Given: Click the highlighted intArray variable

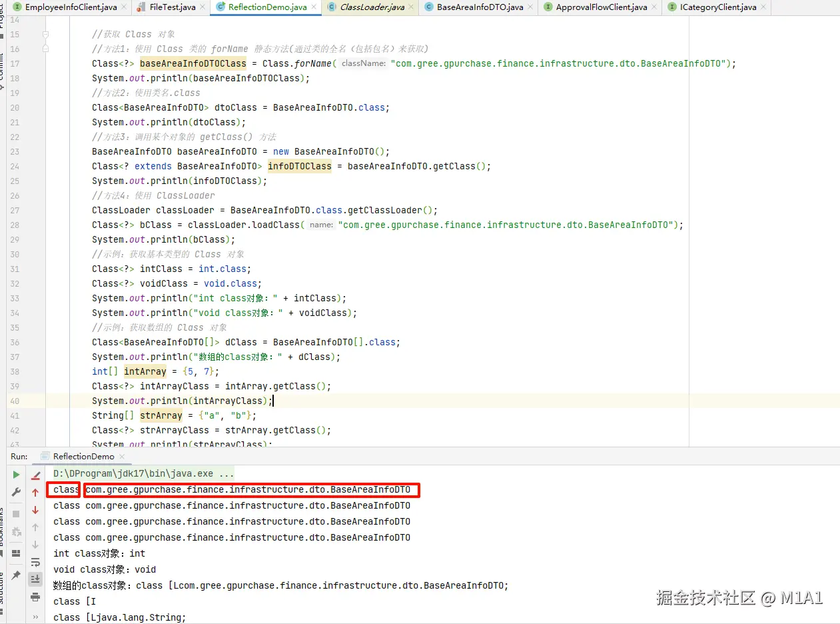Looking at the screenshot, I should point(145,372).
